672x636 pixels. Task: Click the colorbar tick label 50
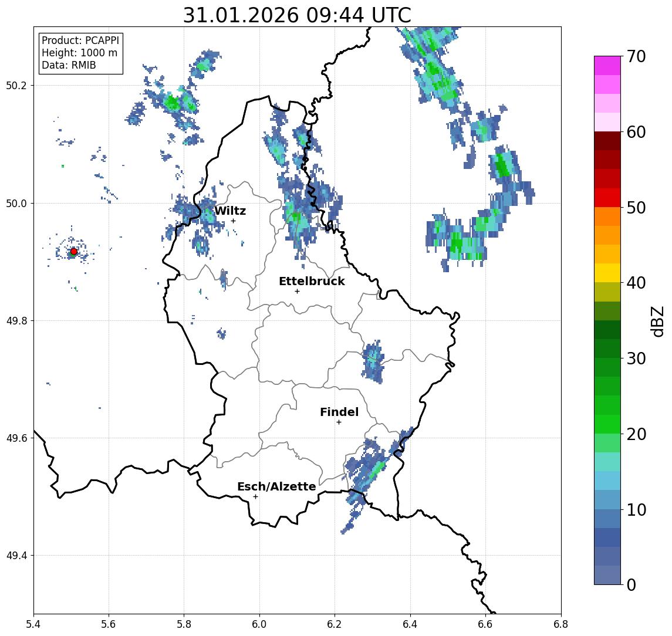click(636, 208)
